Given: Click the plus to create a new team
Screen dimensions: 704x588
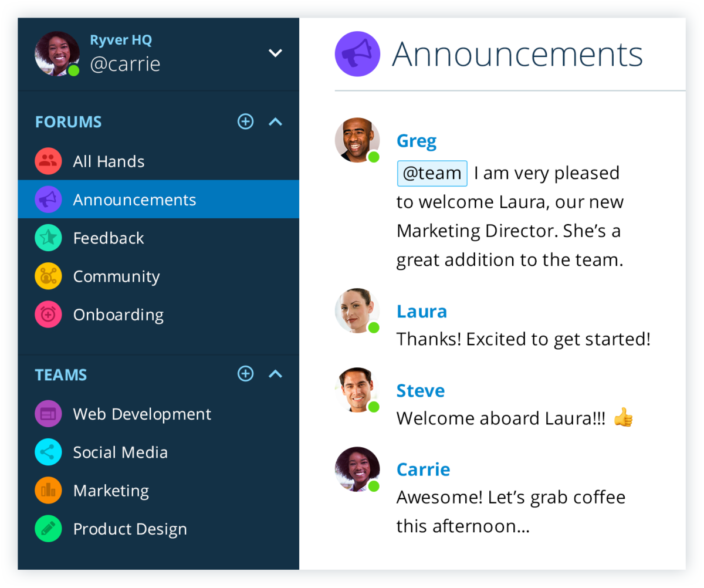Looking at the screenshot, I should (245, 374).
